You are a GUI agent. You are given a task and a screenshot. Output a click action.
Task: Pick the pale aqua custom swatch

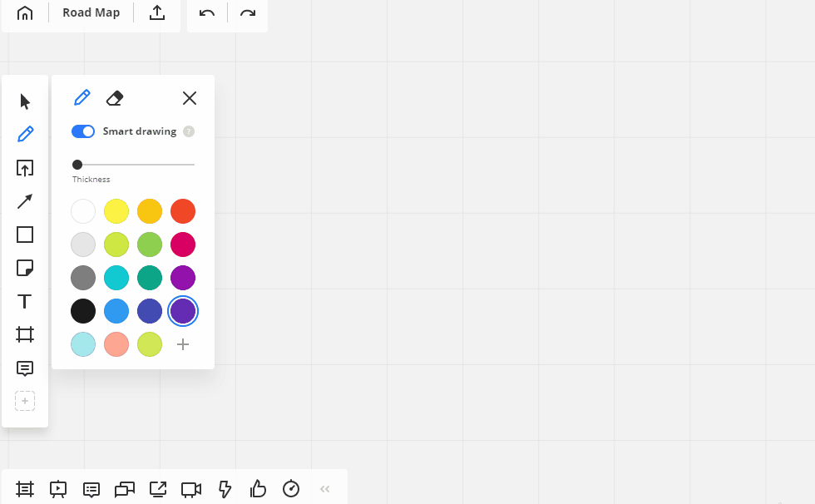click(83, 344)
